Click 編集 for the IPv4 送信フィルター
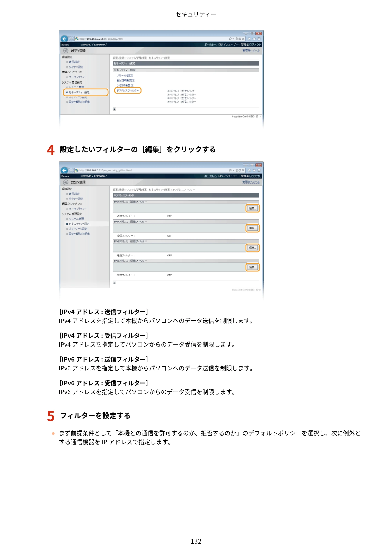The height and width of the screenshot is (555, 392). (252, 208)
